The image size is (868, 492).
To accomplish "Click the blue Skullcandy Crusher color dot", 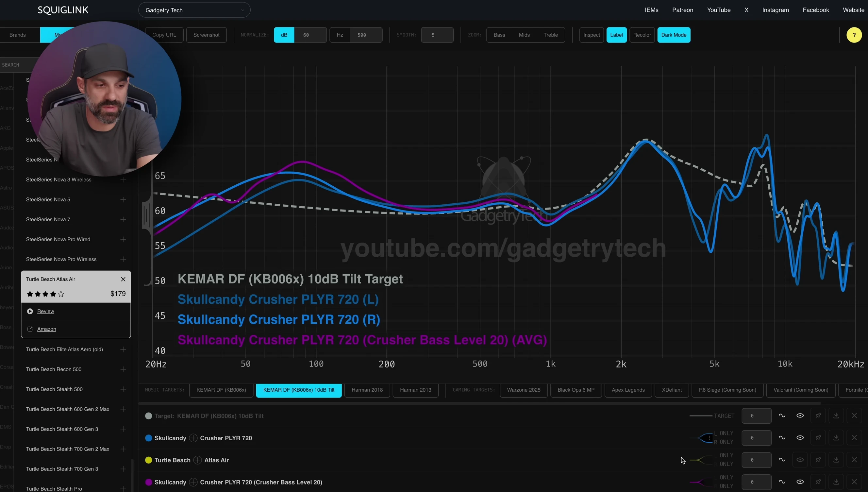I will click(149, 438).
